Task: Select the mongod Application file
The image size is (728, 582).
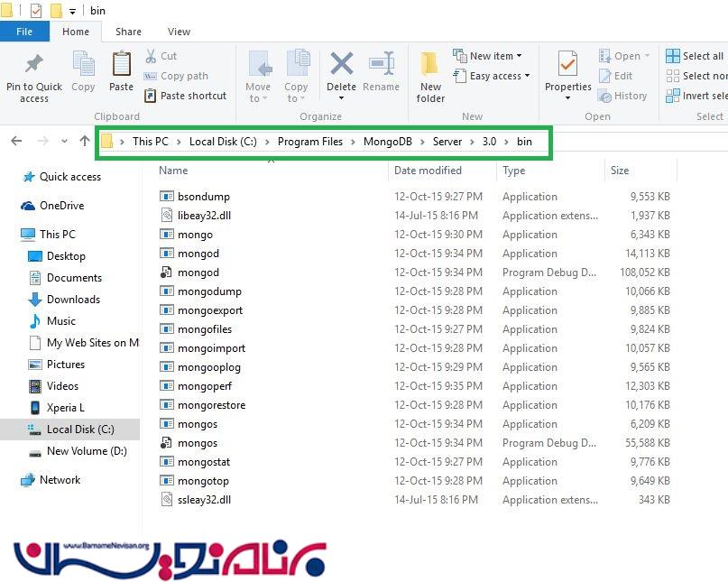Action: point(198,254)
